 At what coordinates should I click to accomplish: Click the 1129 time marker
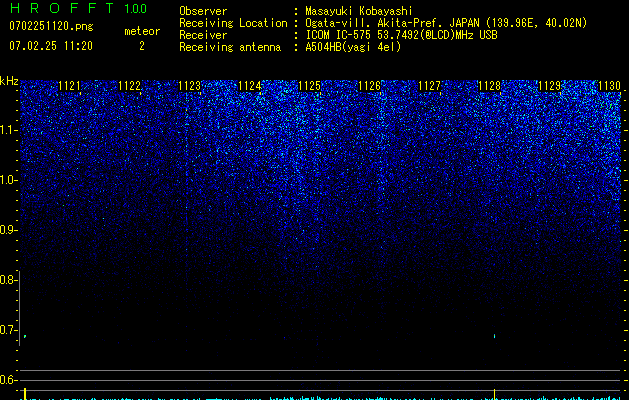[x=550, y=86]
